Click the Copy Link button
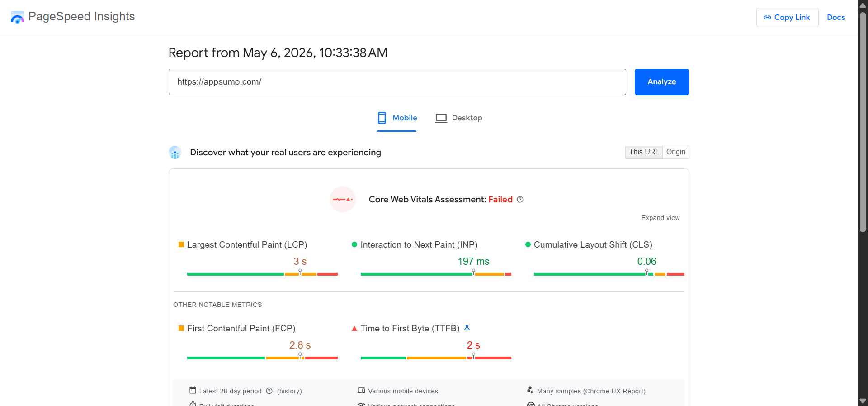868x406 pixels. point(787,17)
